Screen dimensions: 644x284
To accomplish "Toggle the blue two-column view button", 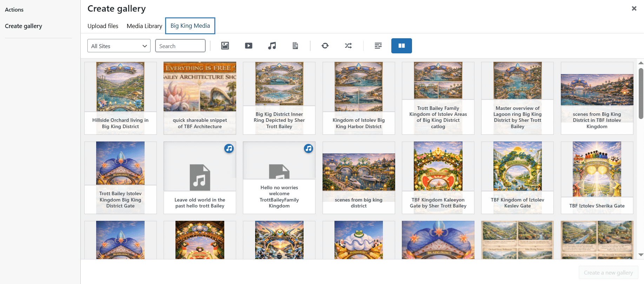I will (401, 46).
